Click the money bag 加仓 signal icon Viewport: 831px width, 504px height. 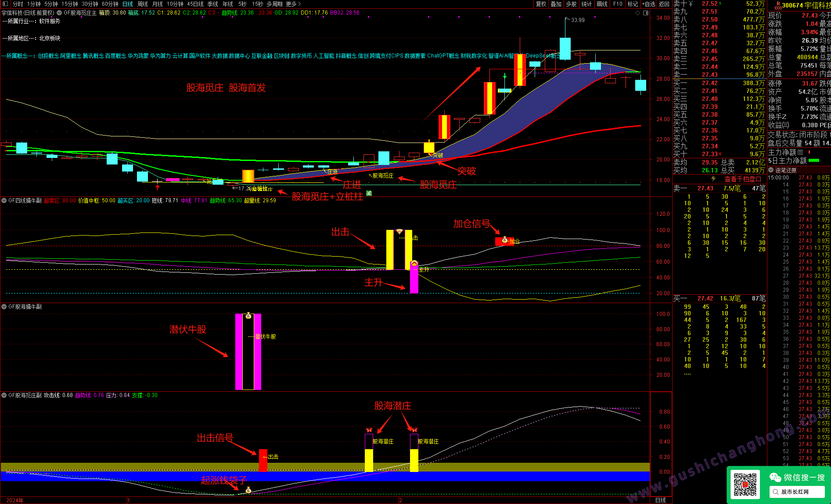505,240
